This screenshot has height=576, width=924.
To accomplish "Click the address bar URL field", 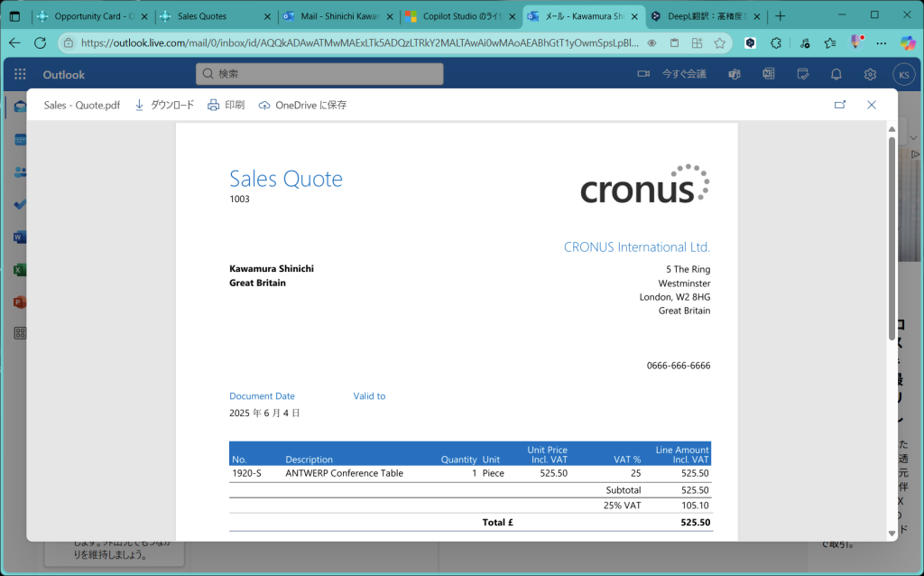I will tap(359, 43).
